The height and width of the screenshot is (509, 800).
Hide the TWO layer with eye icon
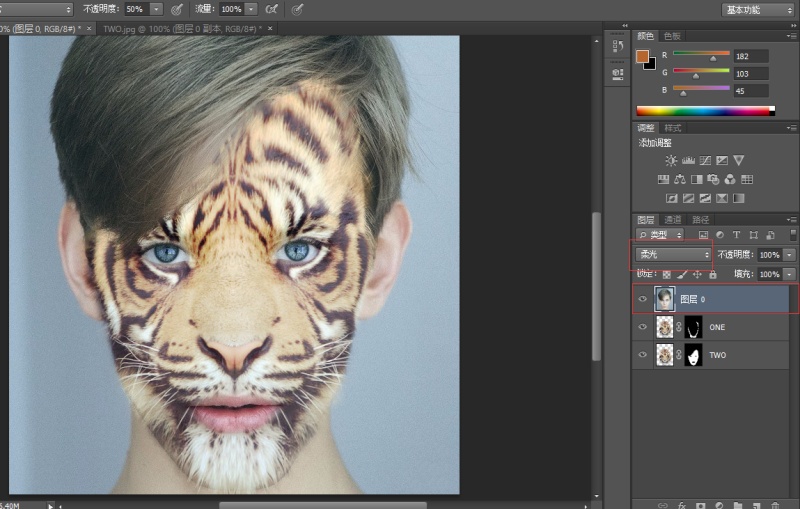[643, 354]
